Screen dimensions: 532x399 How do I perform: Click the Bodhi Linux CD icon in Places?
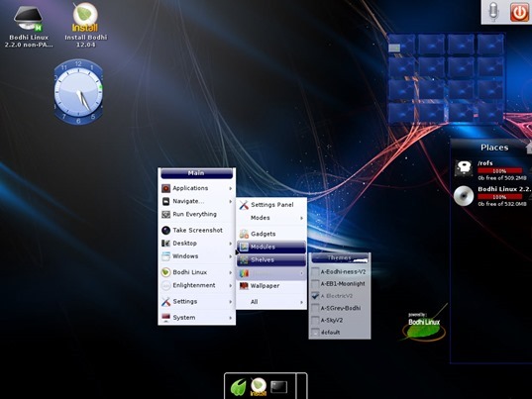coord(464,196)
